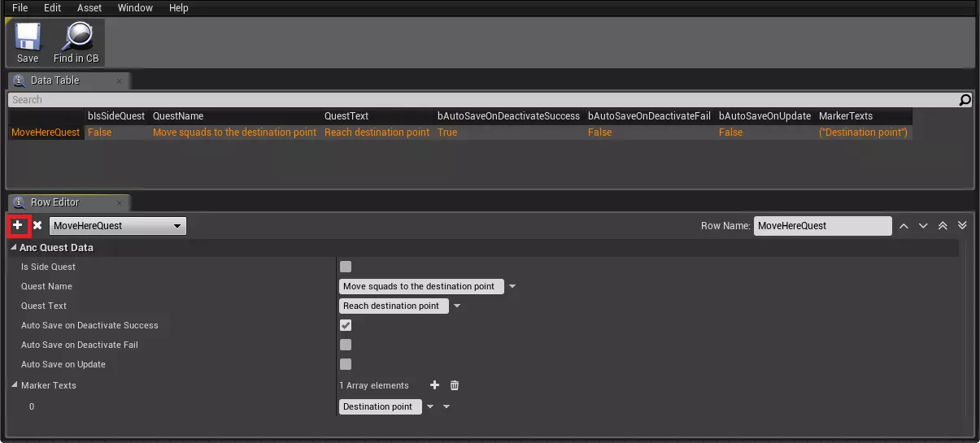Switch to the Row Editor tab

point(54,202)
